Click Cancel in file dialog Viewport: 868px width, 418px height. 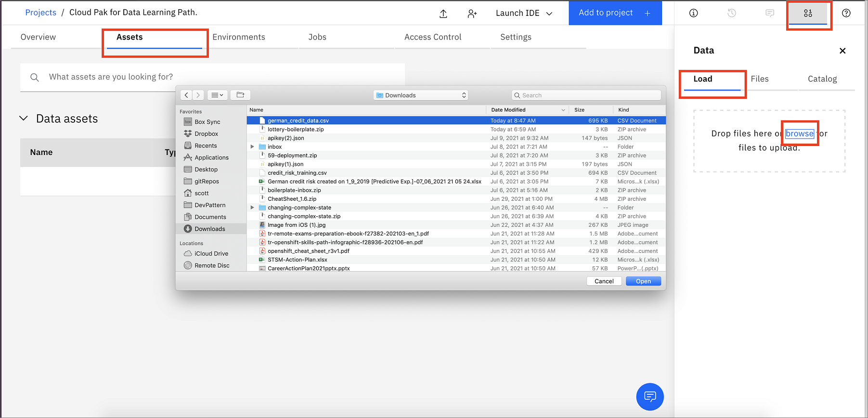(x=604, y=281)
